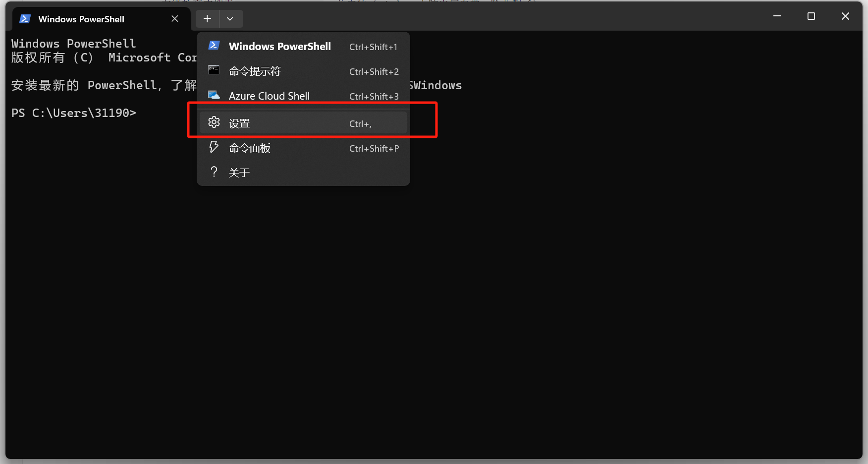Image resolution: width=868 pixels, height=464 pixels.
Task: Click the PS C:\Users\31190> prompt line
Action: coord(74,113)
